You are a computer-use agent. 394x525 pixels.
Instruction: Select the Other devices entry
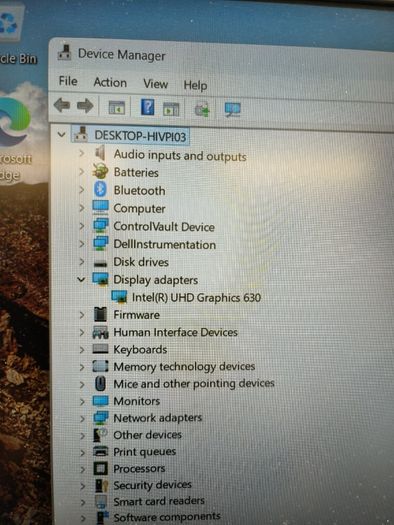[147, 435]
